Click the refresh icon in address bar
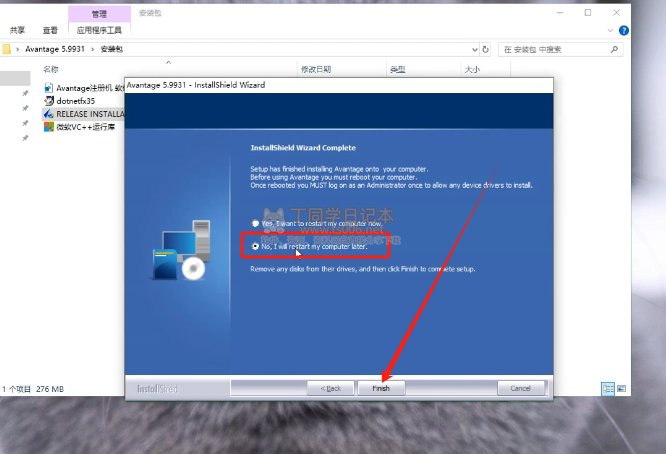This screenshot has height=454, width=666. click(486, 48)
